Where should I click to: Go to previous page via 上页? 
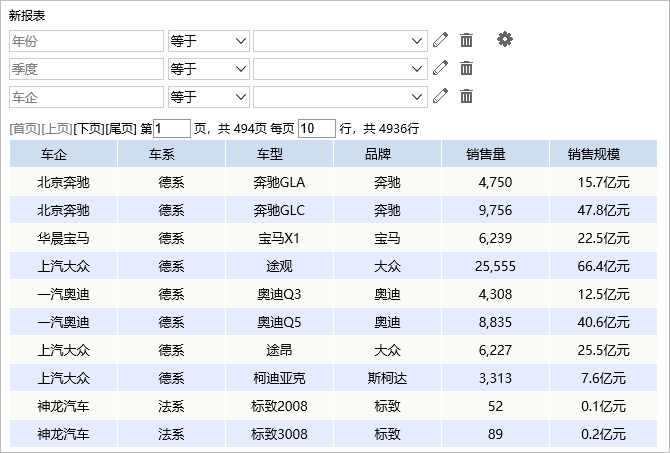tap(57, 128)
